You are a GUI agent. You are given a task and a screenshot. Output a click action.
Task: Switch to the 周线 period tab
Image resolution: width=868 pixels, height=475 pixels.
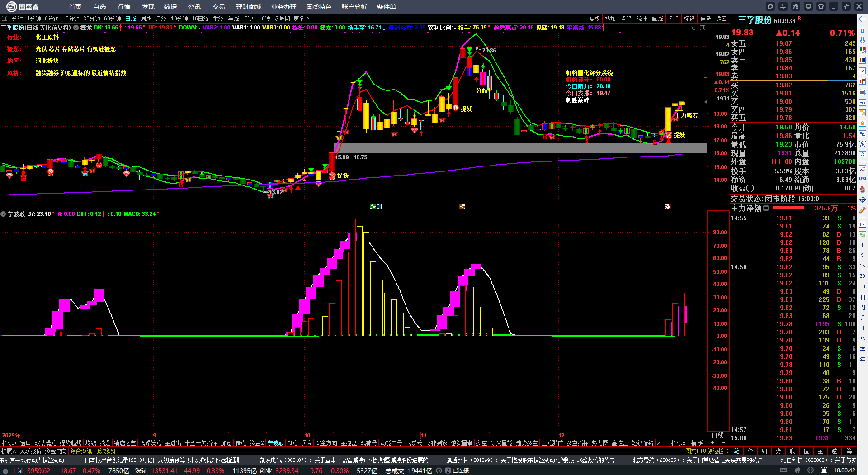pos(146,19)
